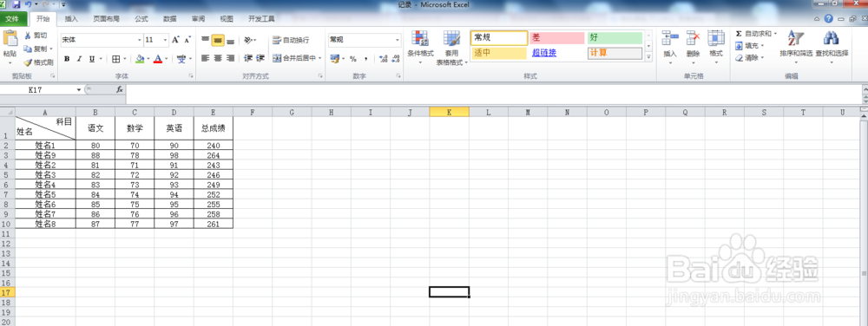This screenshot has width=868, height=326.
Task: Click the Increase Decimal icon
Action: point(383,59)
